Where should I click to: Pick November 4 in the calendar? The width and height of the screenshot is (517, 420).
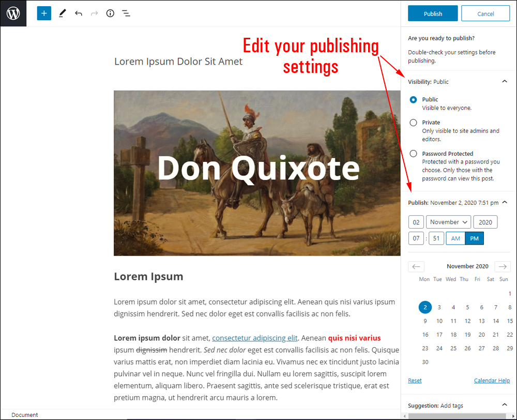point(453,307)
